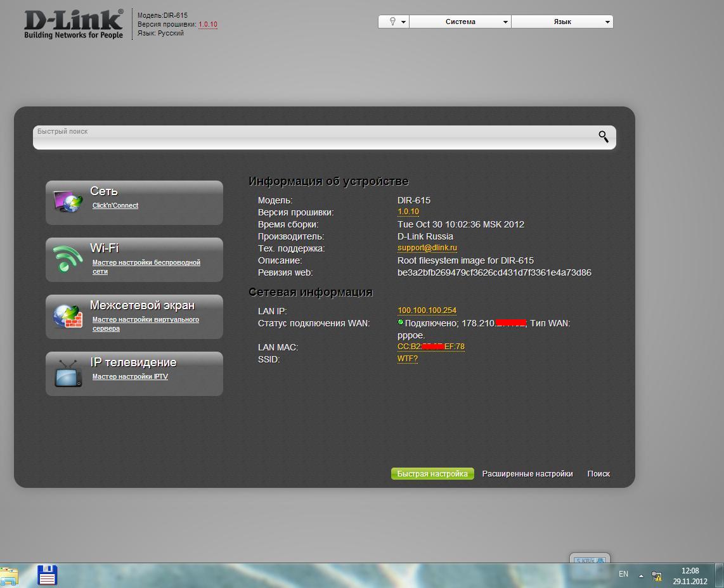Show hidden tray icons arrow
The height and width of the screenshot is (588, 724).
pos(641,575)
